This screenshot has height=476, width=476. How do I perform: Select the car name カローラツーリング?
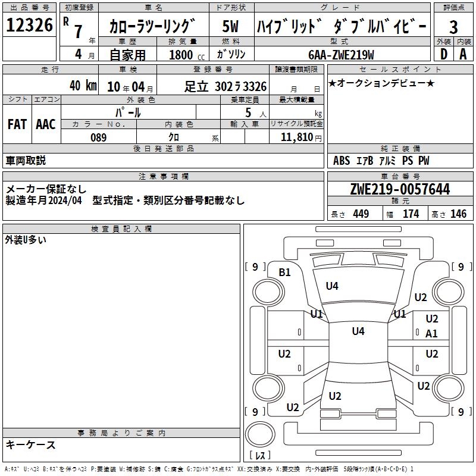point(152,26)
